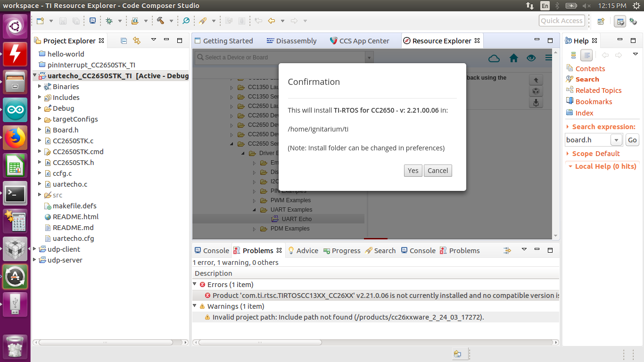Click the cube package icon in Resource Explorer
The image size is (644, 362).
click(536, 91)
